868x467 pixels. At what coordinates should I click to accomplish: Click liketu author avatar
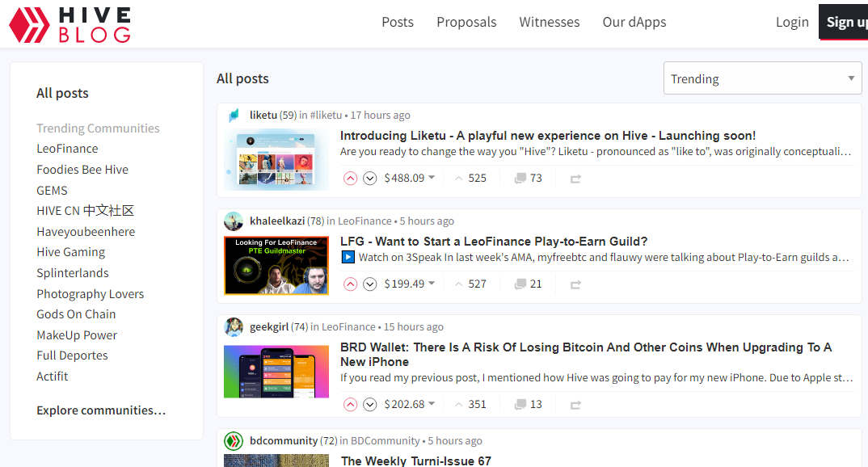pos(234,115)
